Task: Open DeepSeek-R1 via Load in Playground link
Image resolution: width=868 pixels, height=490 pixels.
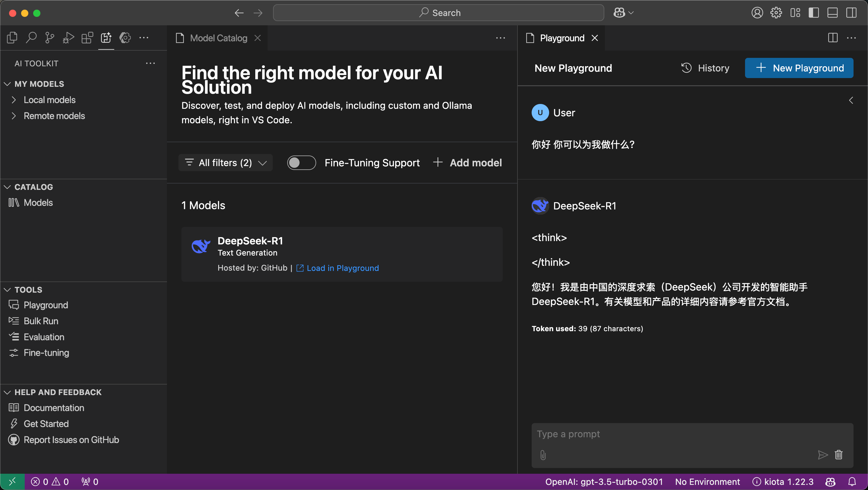Action: tap(342, 268)
